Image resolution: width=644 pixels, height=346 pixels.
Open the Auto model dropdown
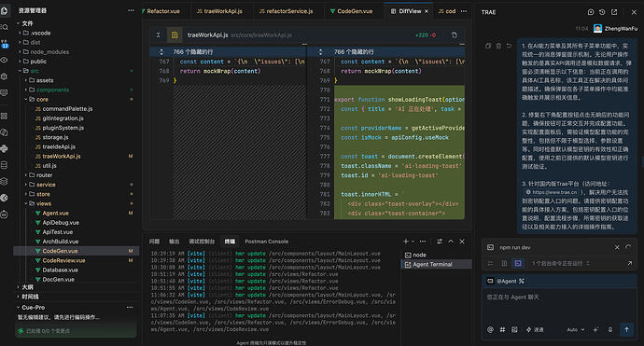click(576, 329)
